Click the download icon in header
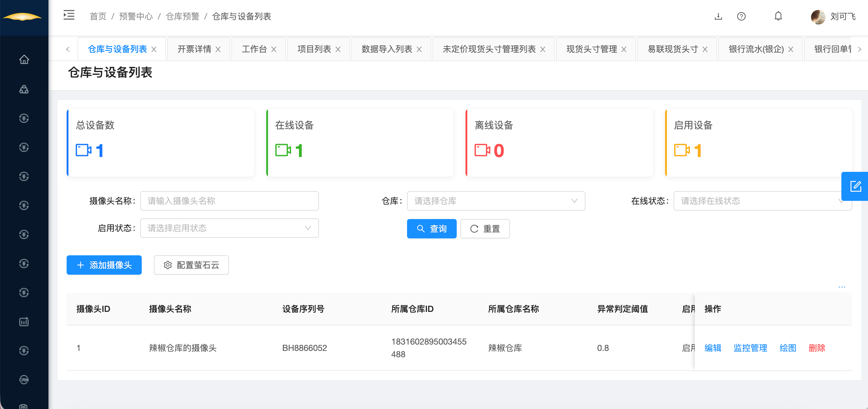The height and width of the screenshot is (409, 868). point(718,16)
